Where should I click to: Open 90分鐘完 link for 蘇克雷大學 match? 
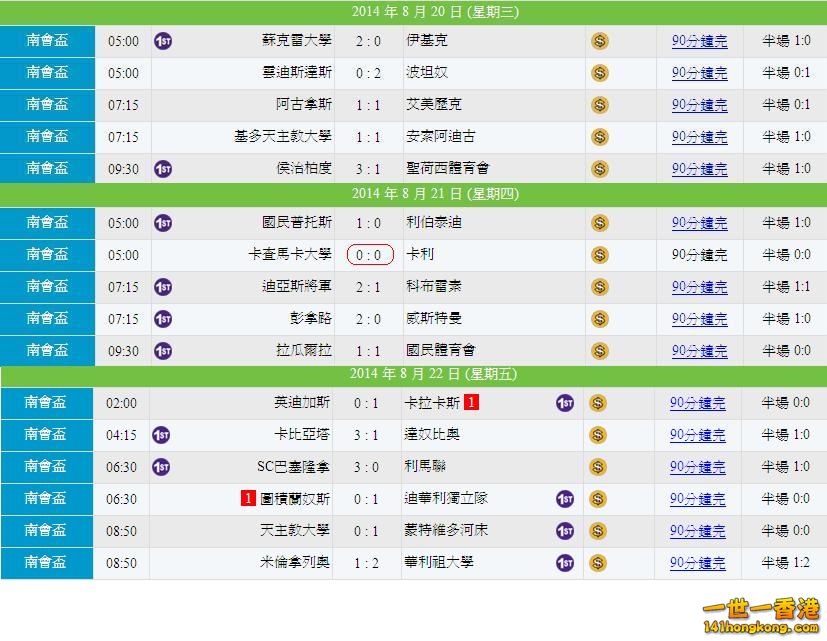coord(699,41)
